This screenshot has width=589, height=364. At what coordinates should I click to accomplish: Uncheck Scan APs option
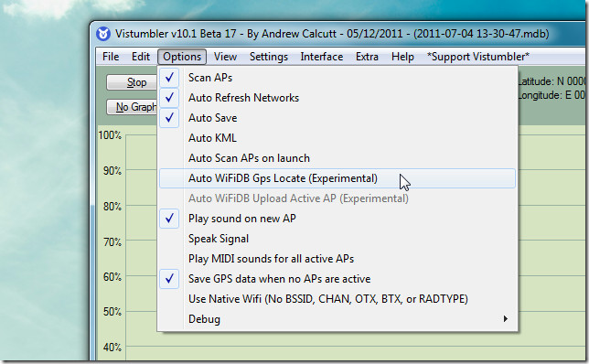point(337,78)
